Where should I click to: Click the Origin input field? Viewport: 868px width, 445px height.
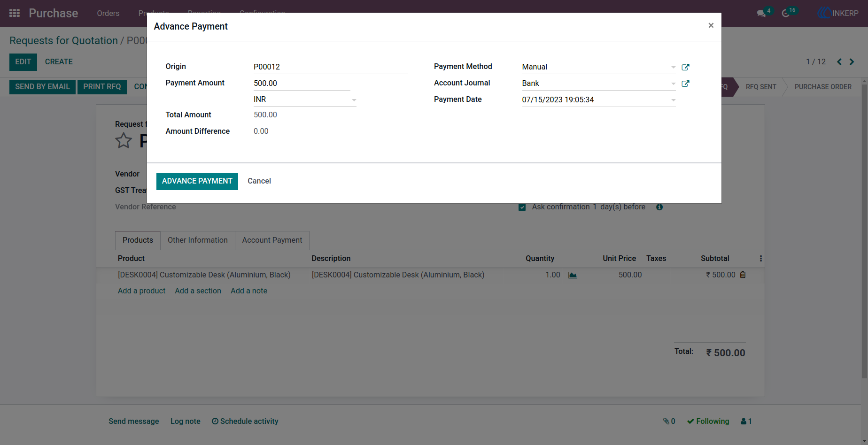330,67
